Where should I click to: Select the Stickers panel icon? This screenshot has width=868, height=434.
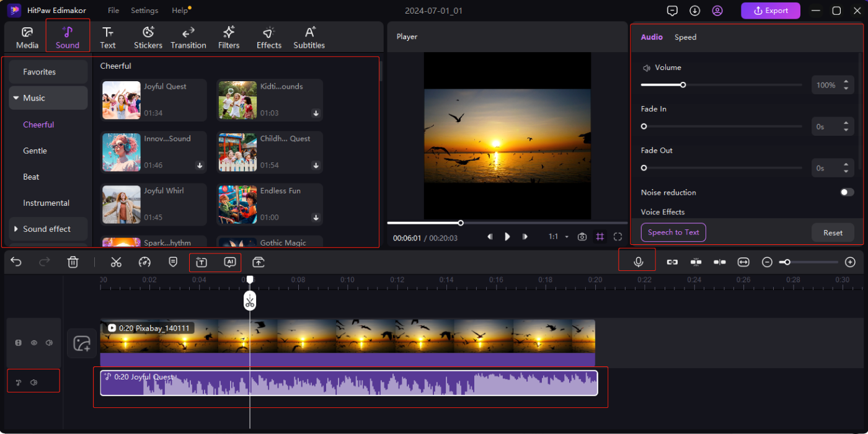[x=148, y=36]
